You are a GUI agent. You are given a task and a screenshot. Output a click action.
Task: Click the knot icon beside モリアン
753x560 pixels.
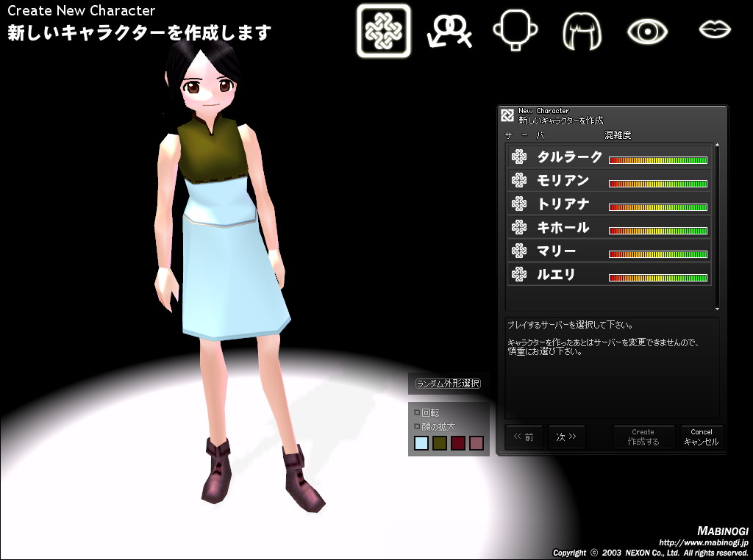519,181
